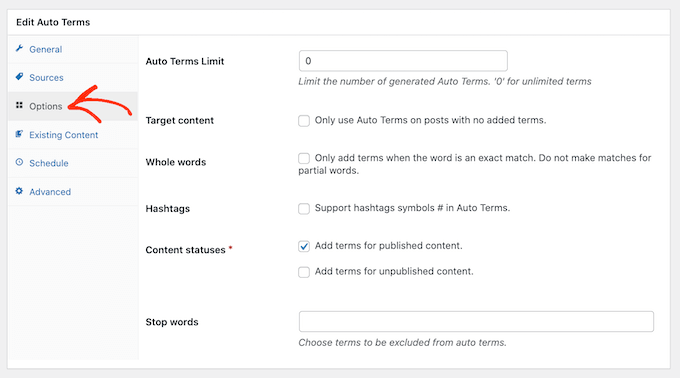Click the Edit Auto Terms heading
680x378 pixels.
click(x=53, y=22)
